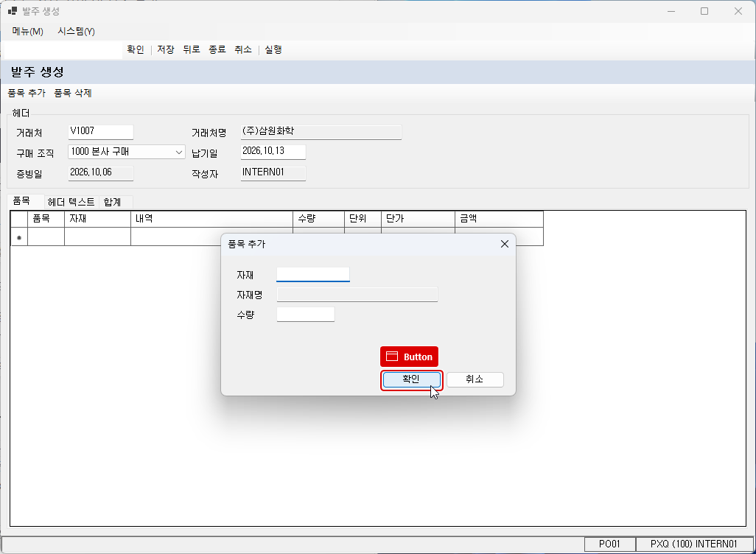Open the 메뉴(M) menu
756x554 pixels.
[27, 32]
